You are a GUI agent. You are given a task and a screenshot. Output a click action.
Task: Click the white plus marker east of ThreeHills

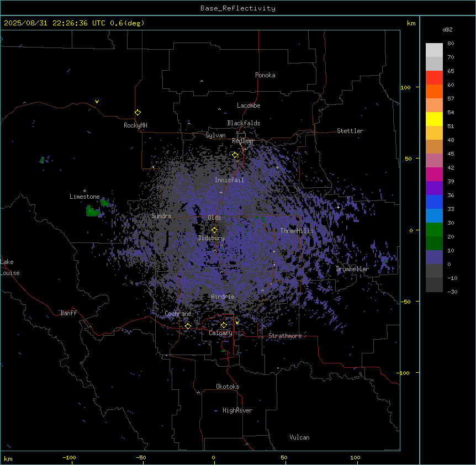click(x=338, y=207)
